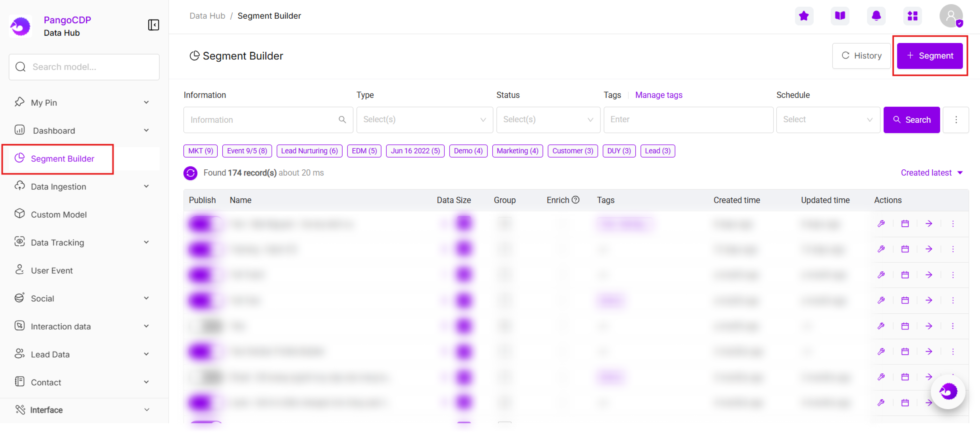Click filter more-options vertical dots button
This screenshot has width=980, height=433.
[956, 120]
